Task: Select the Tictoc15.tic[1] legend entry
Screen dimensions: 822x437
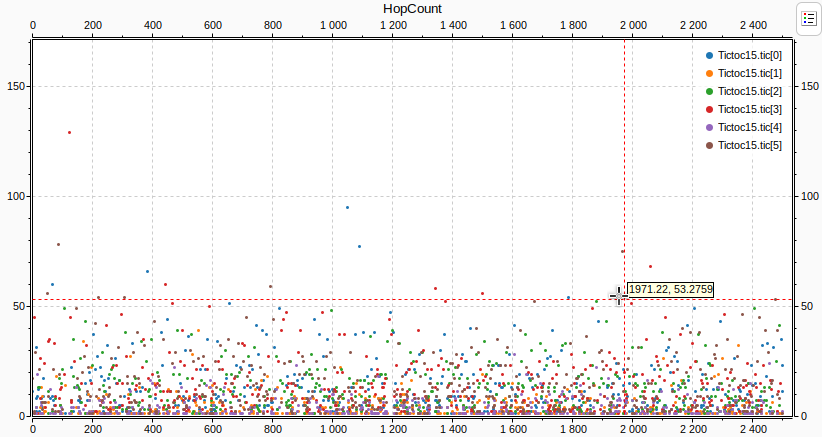Action: (x=744, y=73)
